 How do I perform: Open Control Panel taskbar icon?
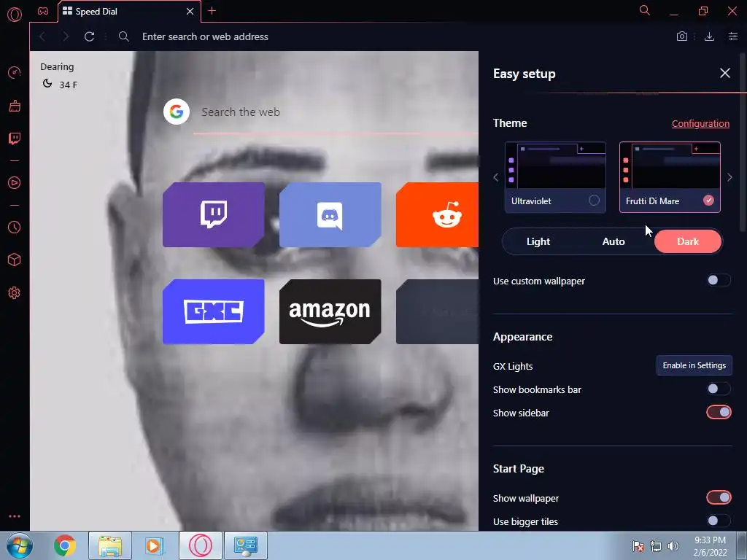click(246, 545)
